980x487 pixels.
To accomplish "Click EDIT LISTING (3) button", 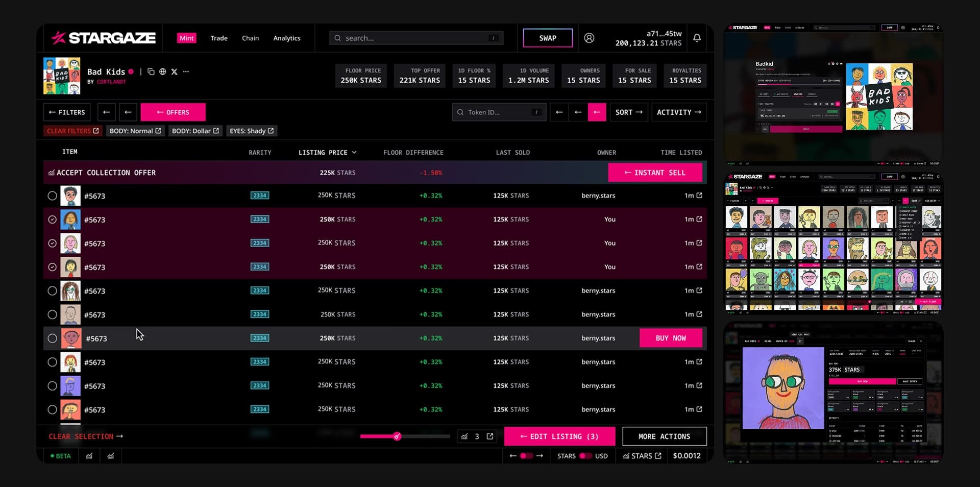I will coord(559,436).
